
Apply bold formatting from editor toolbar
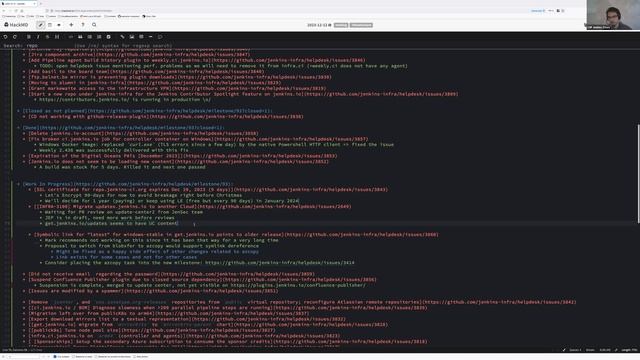tap(29, 37)
